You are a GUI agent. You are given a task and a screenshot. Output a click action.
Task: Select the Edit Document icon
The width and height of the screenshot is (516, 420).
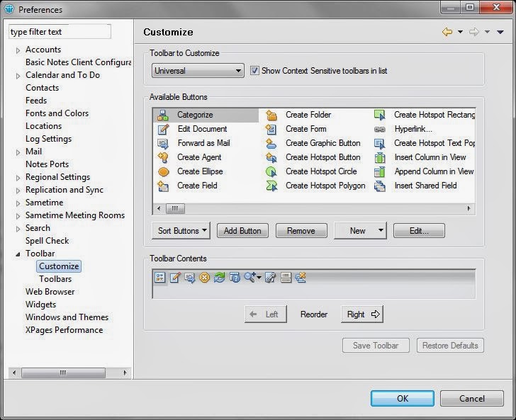point(163,129)
